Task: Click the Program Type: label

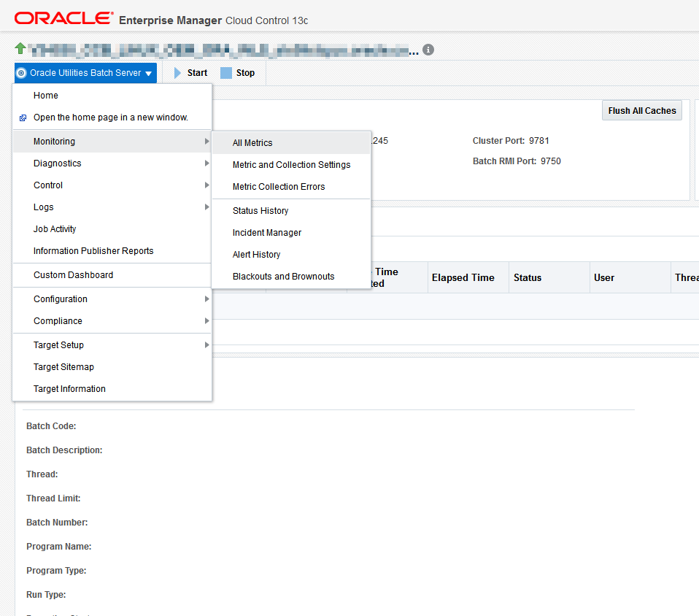Action: [x=56, y=571]
